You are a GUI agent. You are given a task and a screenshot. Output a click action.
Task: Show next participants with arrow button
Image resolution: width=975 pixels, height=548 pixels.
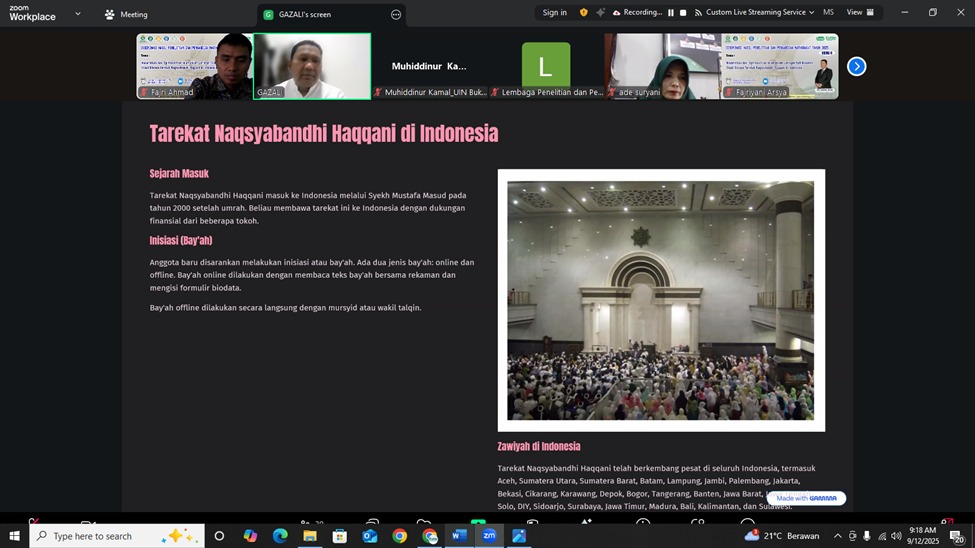pos(856,66)
